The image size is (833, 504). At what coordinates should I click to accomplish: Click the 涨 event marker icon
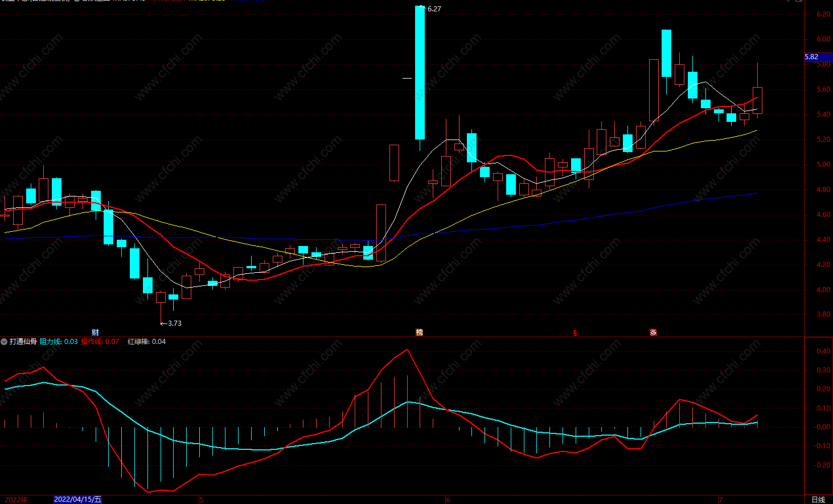pos(653,333)
